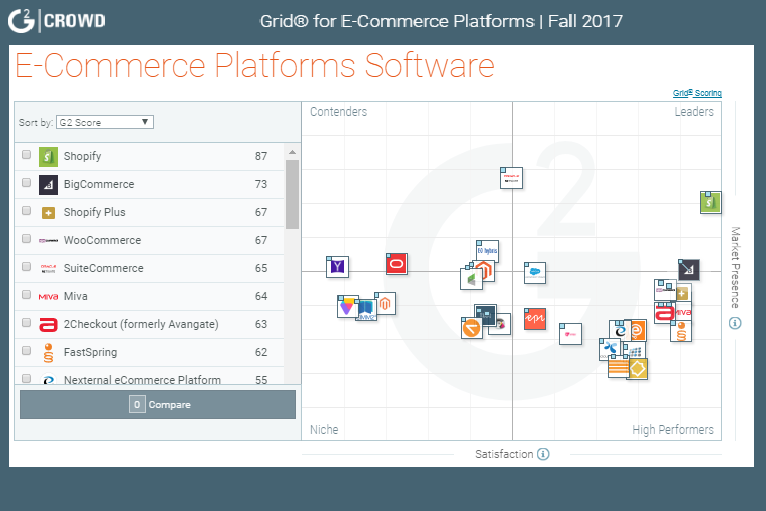766x511 pixels.
Task: Click the '2Checkout (formerly Avangate)' name
Action: tap(141, 324)
